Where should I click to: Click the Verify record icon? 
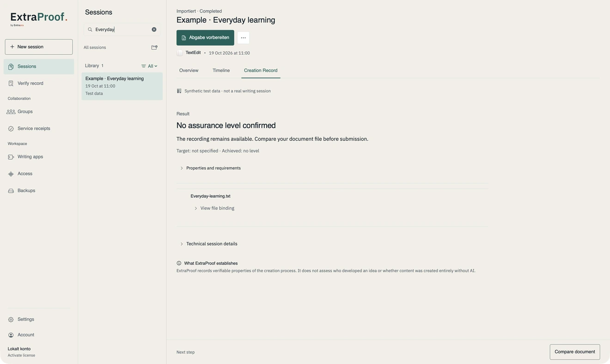pos(11,84)
